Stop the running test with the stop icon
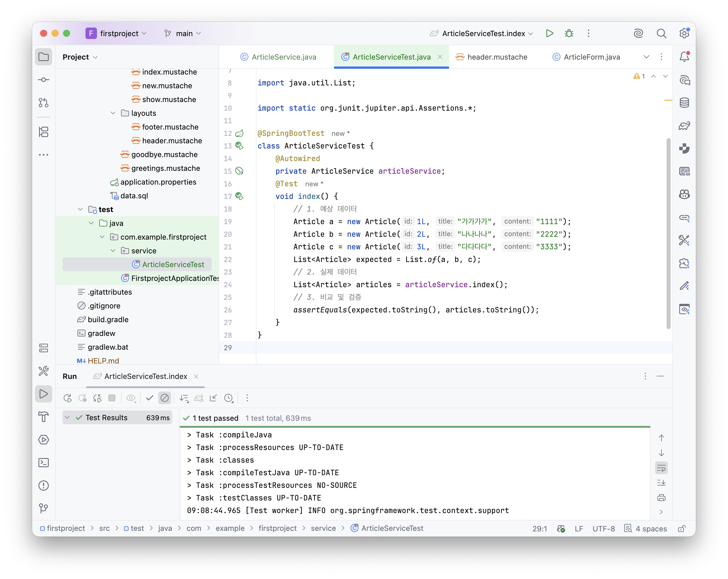 (x=112, y=398)
